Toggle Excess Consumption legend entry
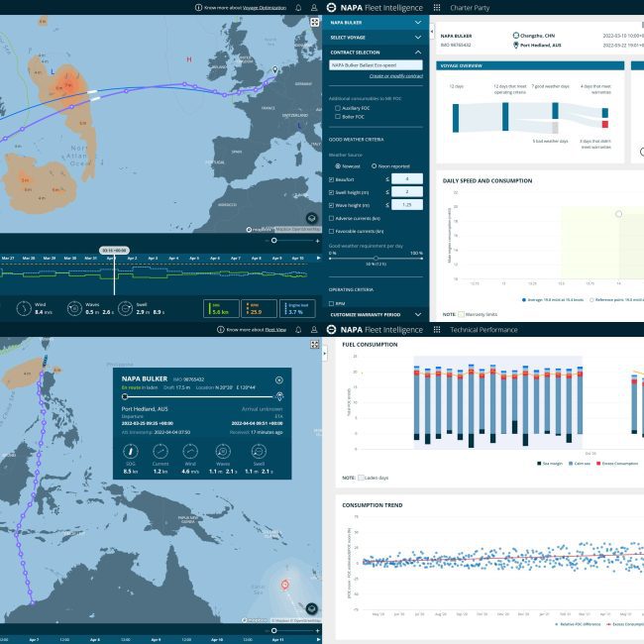The height and width of the screenshot is (644, 644). coord(617,464)
